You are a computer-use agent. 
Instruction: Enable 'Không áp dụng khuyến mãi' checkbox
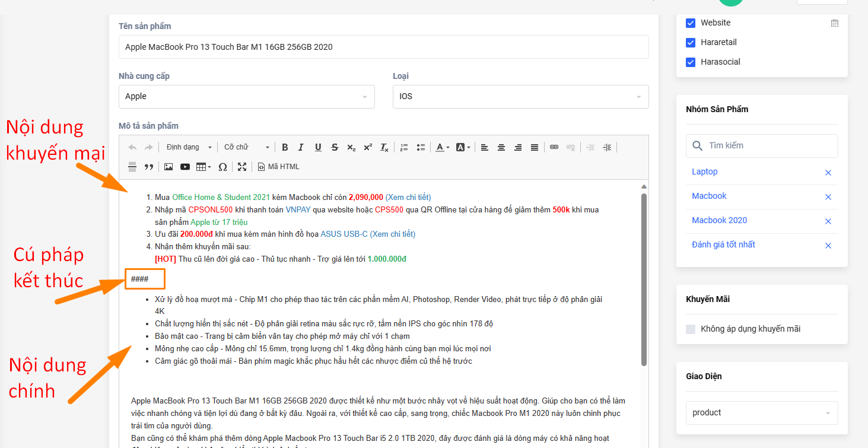point(691,329)
